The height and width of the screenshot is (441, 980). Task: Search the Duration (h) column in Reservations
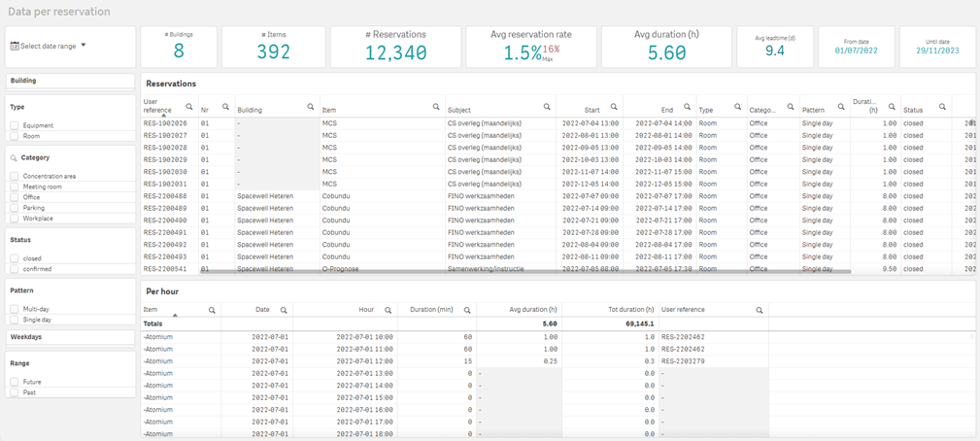pos(892,106)
